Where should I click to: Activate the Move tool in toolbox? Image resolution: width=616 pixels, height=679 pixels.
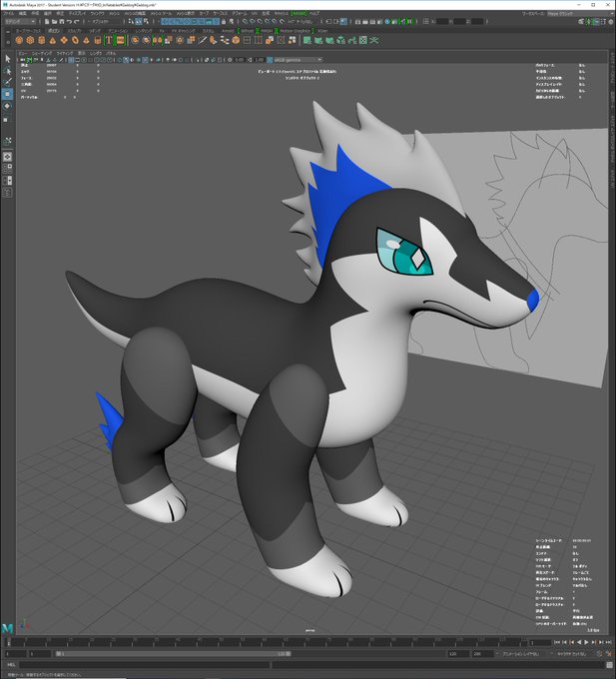coord(7,94)
